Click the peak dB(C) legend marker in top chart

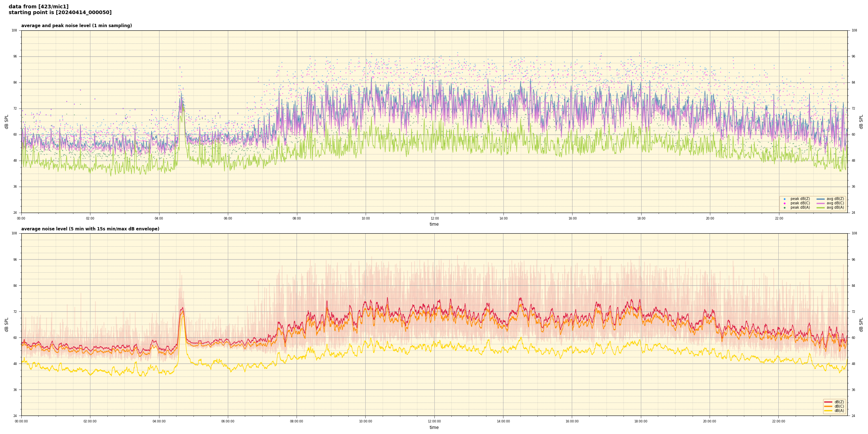(784, 203)
